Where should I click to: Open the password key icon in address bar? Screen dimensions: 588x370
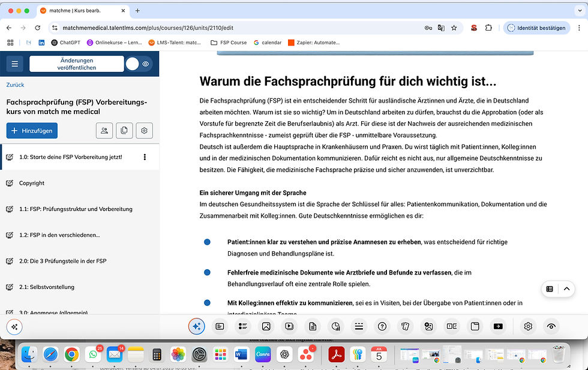coord(428,28)
